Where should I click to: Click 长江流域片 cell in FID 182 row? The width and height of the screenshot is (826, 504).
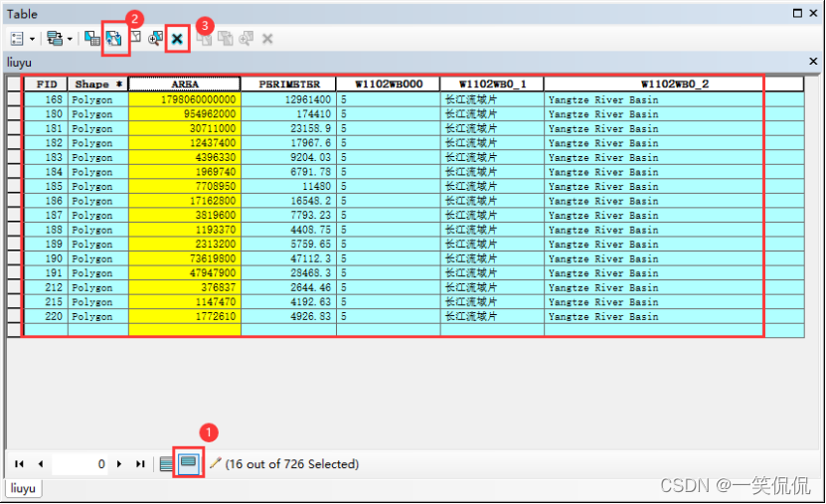pyautogui.click(x=492, y=143)
